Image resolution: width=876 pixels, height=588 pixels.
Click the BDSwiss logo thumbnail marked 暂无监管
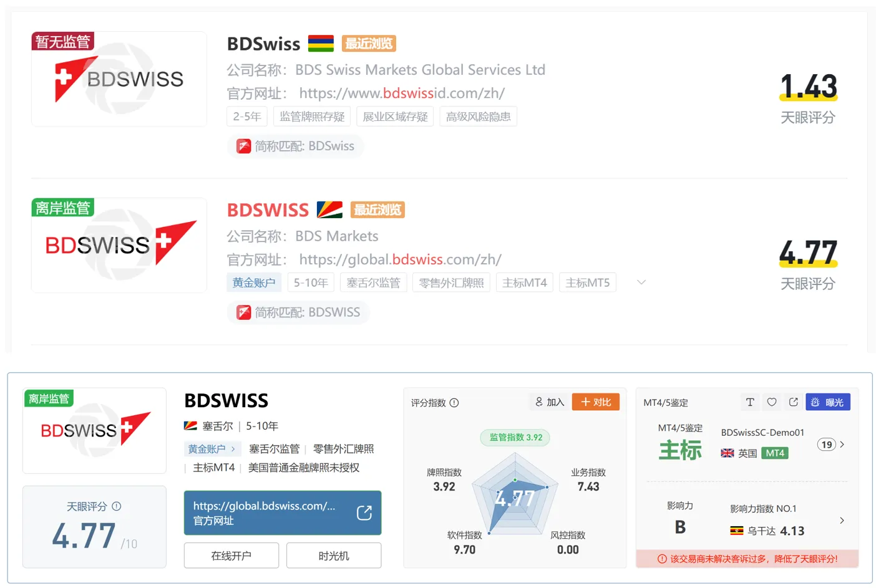(x=119, y=79)
